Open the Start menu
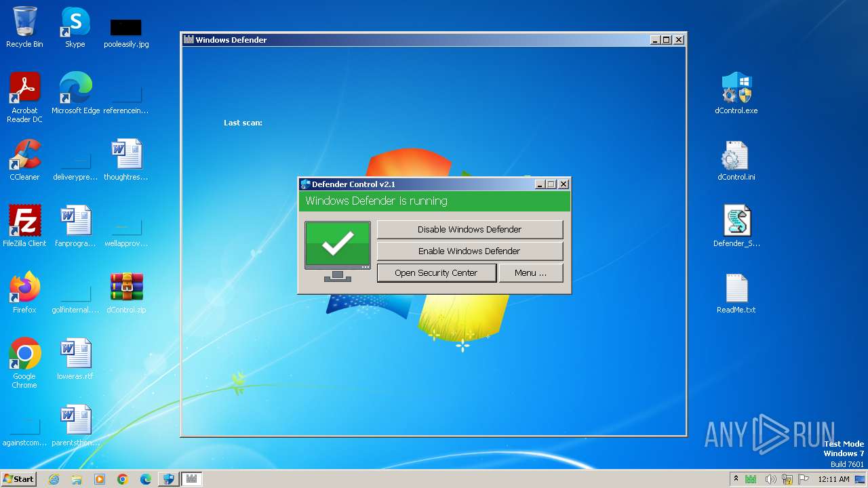 click(18, 479)
